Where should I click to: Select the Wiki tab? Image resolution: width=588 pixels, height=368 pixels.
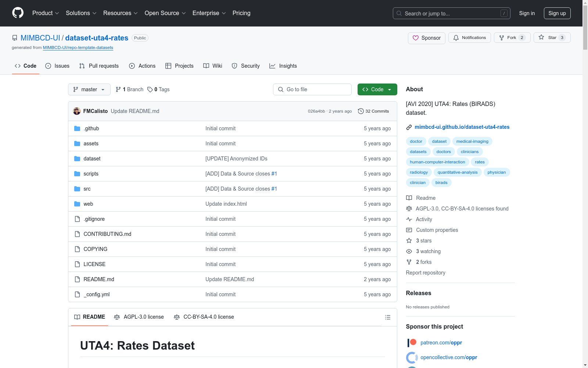[x=213, y=66]
